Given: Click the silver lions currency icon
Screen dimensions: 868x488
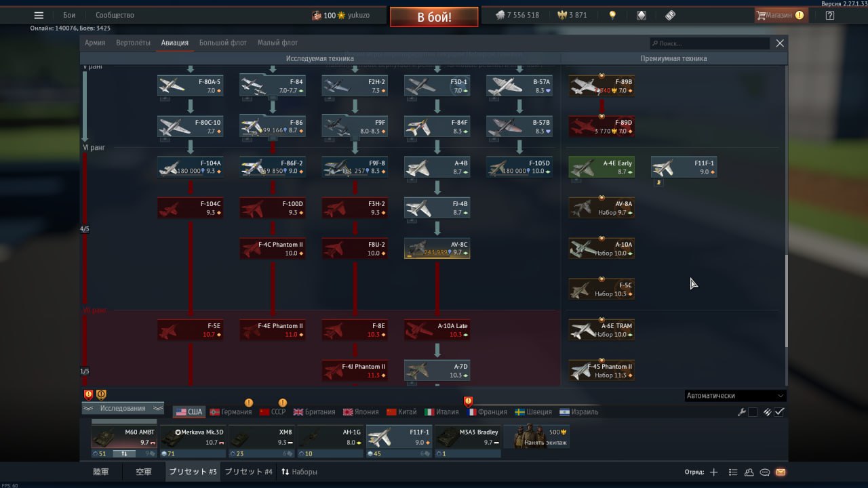Looking at the screenshot, I should pyautogui.click(x=500, y=15).
